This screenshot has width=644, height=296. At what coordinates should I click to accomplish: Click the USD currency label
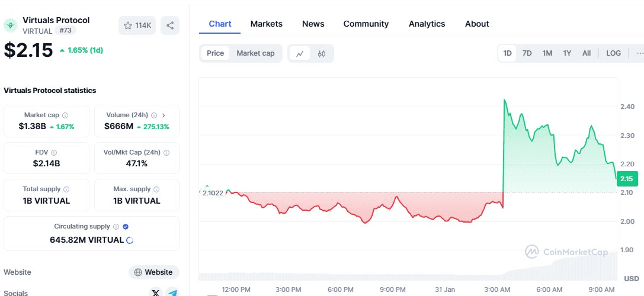(632, 279)
